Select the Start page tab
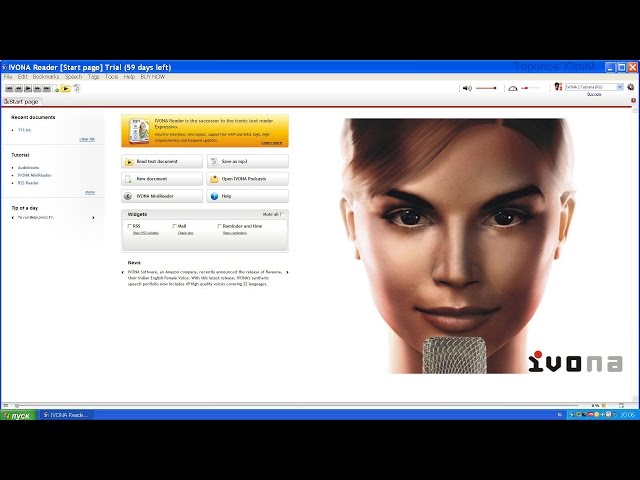The image size is (640, 480). (x=21, y=102)
